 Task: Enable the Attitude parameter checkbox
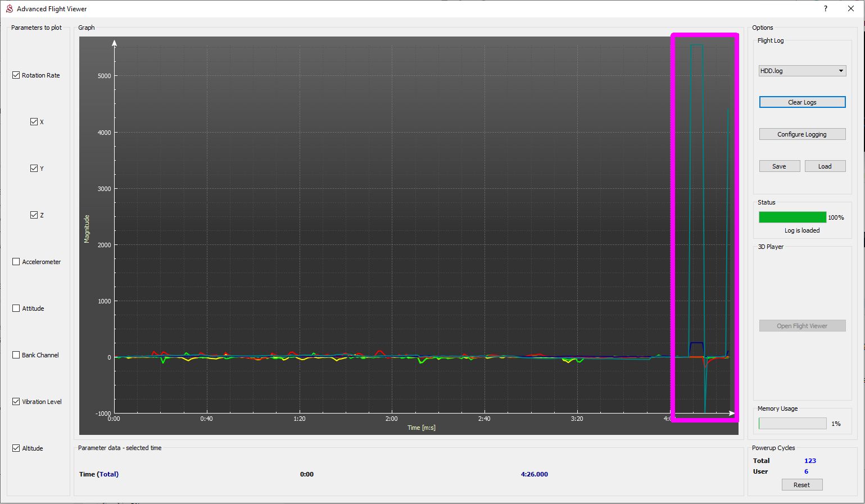16,308
